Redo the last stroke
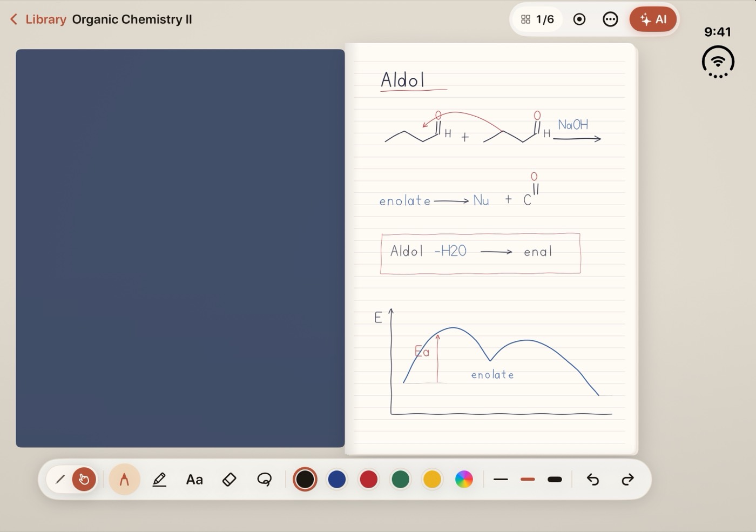Screen dimensions: 756x532 click(x=627, y=479)
